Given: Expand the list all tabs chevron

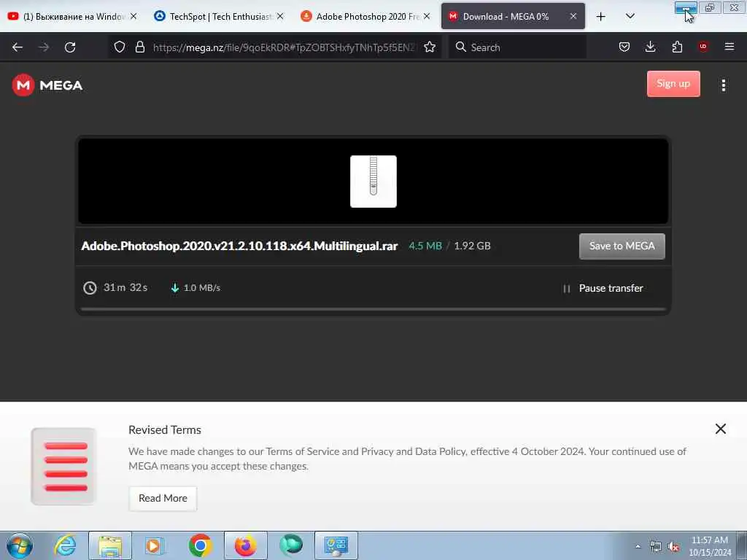Looking at the screenshot, I should click(630, 16).
